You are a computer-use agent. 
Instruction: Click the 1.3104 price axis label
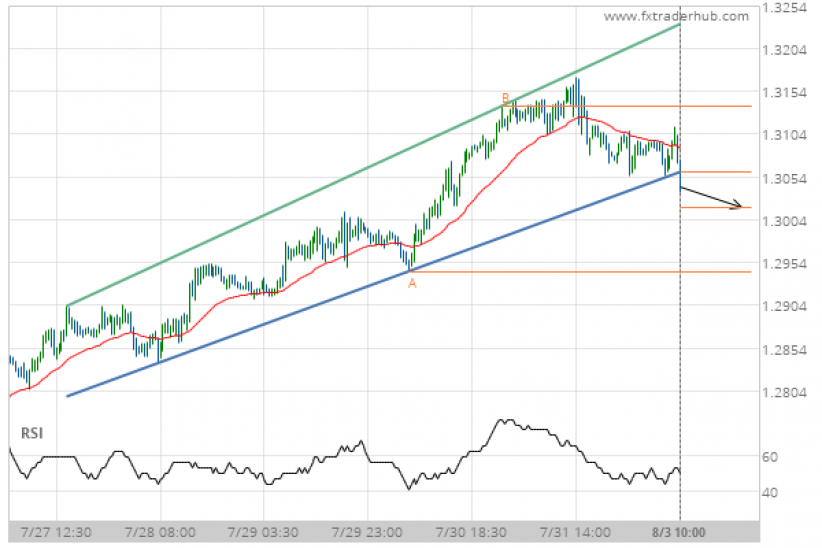pos(784,135)
